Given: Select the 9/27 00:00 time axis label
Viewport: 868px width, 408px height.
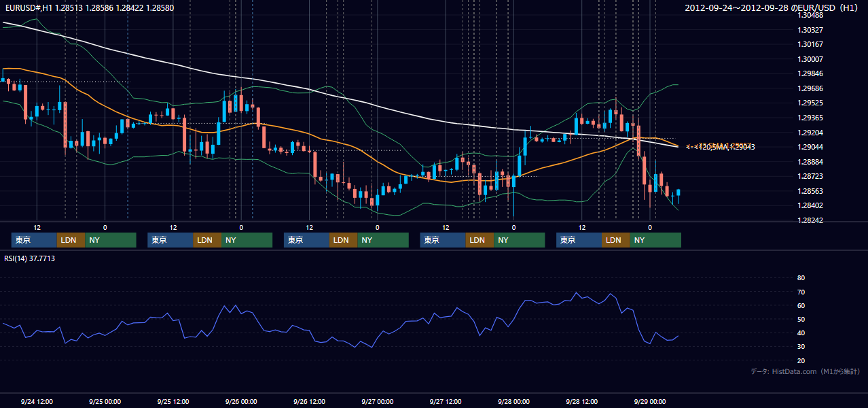Looking at the screenshot, I should pos(377,401).
